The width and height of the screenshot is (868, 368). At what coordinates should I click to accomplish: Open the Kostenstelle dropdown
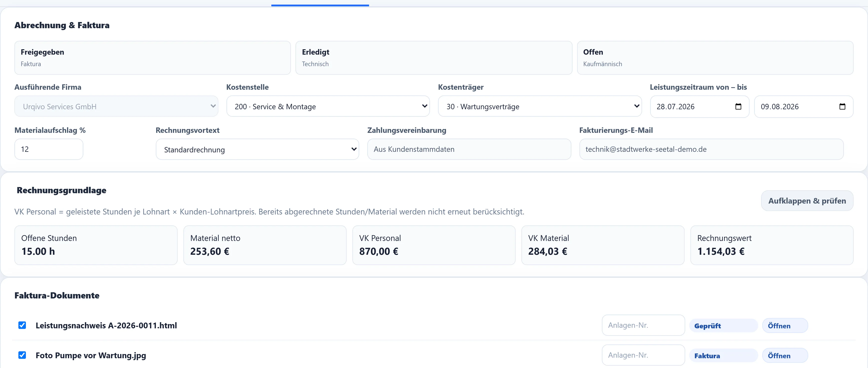pyautogui.click(x=328, y=106)
